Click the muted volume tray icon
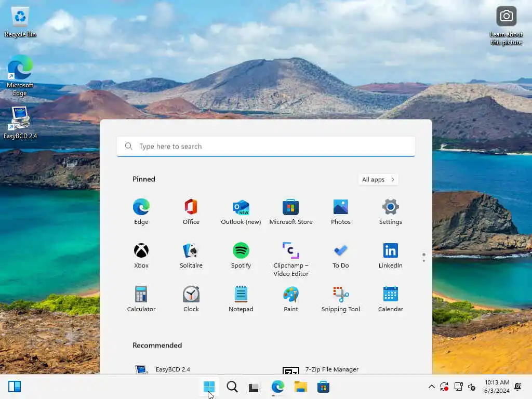The width and height of the screenshot is (532, 399). tap(472, 387)
